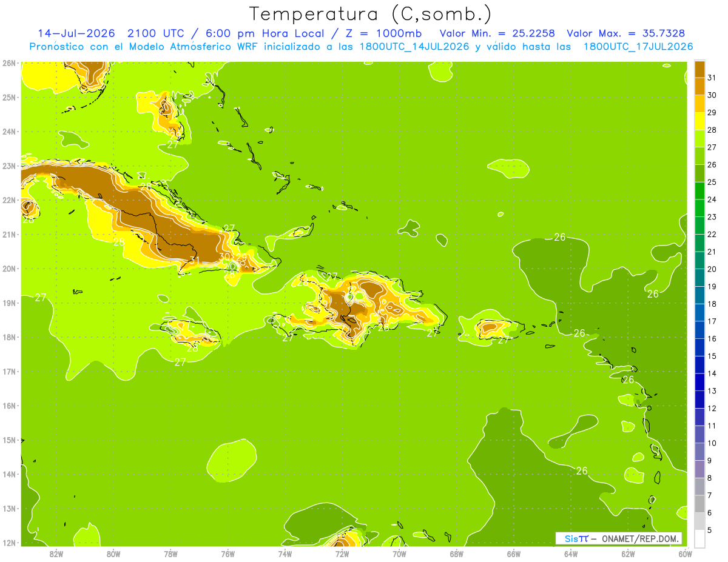Click the "14N" latitude axis label
This screenshot has width=728, height=562.
coord(9,474)
